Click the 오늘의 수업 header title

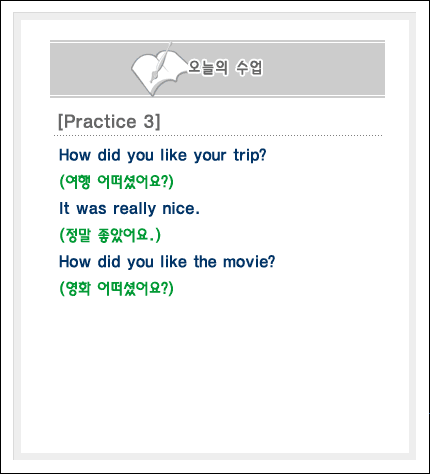coord(225,68)
